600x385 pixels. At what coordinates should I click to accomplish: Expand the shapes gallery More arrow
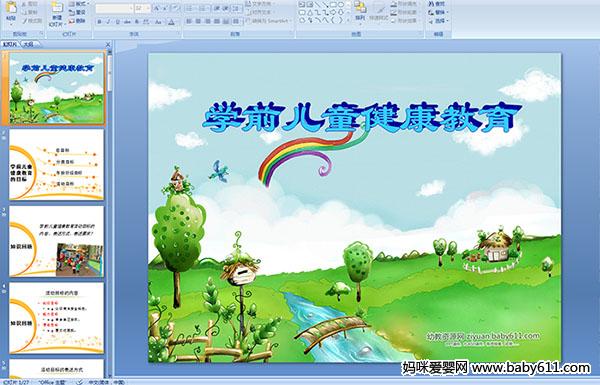tap(348, 20)
